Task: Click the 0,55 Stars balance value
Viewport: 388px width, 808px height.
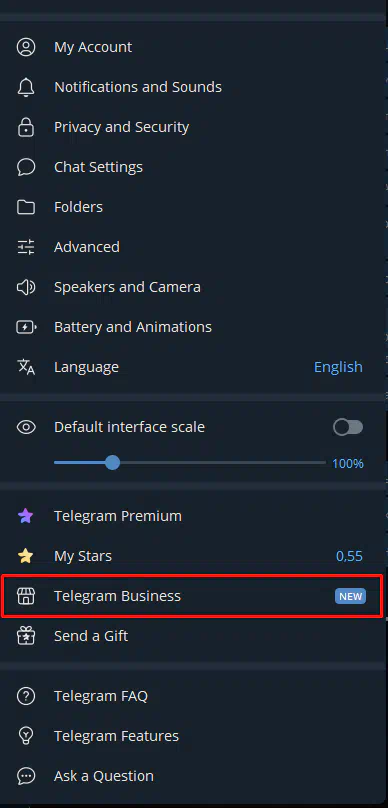Action: 349,556
